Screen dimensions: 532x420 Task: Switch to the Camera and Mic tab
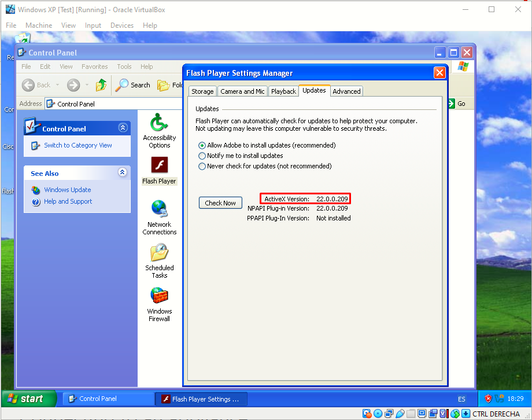point(242,91)
